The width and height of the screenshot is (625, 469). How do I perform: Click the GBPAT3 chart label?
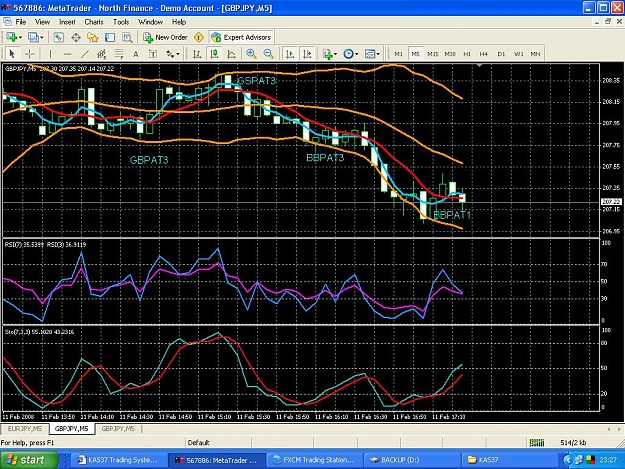149,160
